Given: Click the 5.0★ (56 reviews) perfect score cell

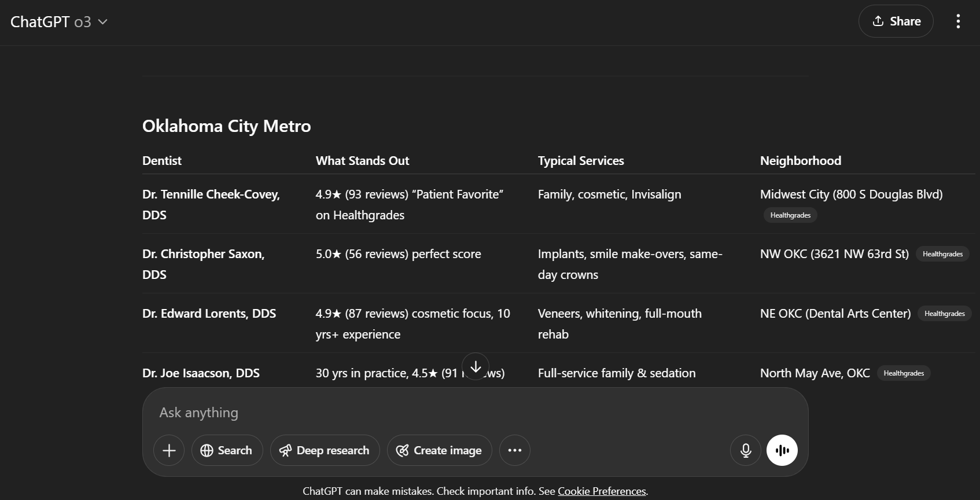Looking at the screenshot, I should pos(399,254).
